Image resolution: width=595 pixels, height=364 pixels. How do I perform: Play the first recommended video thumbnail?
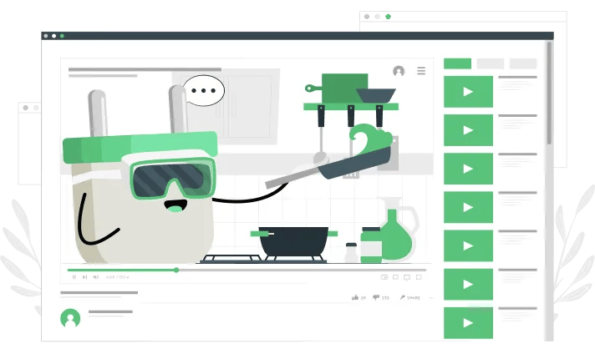(x=468, y=91)
